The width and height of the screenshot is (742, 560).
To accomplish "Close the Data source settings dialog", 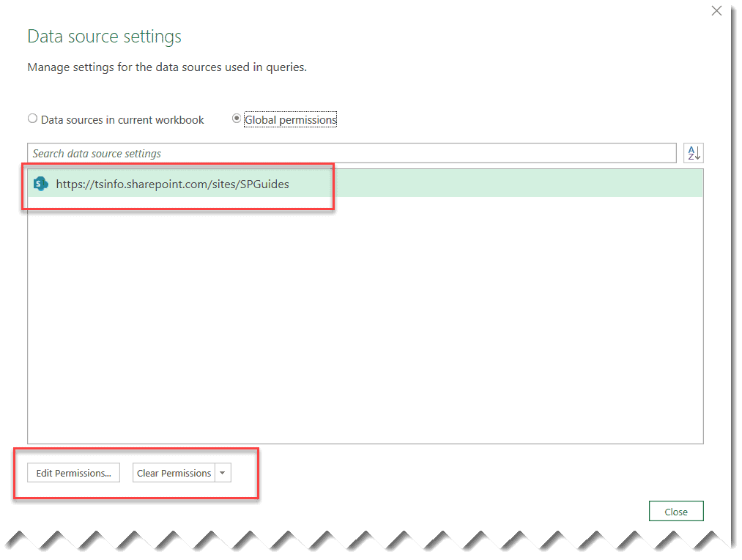I will (676, 511).
